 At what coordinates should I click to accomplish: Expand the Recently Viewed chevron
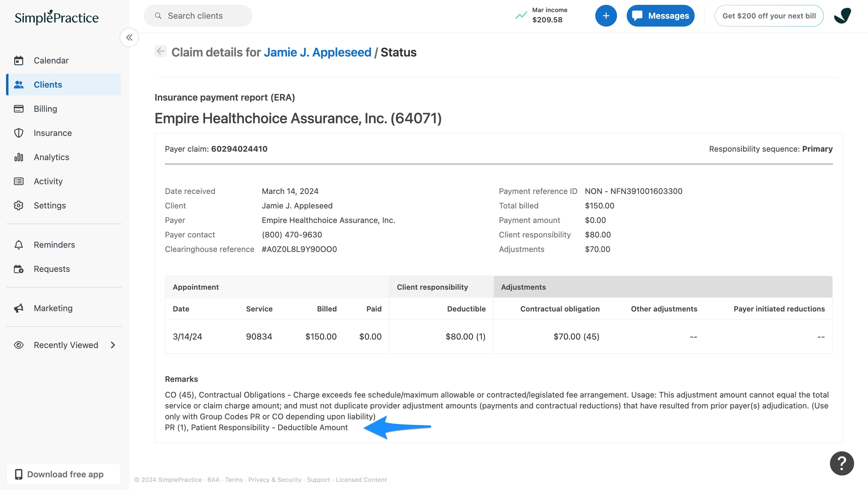(113, 345)
